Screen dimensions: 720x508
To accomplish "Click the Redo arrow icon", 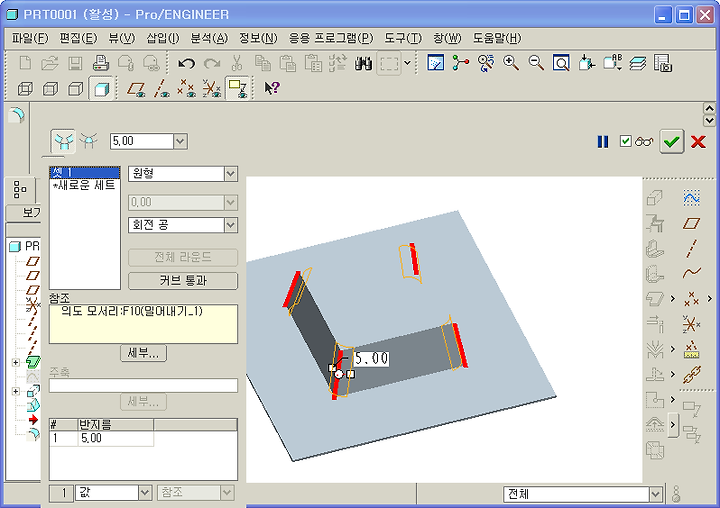I will (x=212, y=63).
